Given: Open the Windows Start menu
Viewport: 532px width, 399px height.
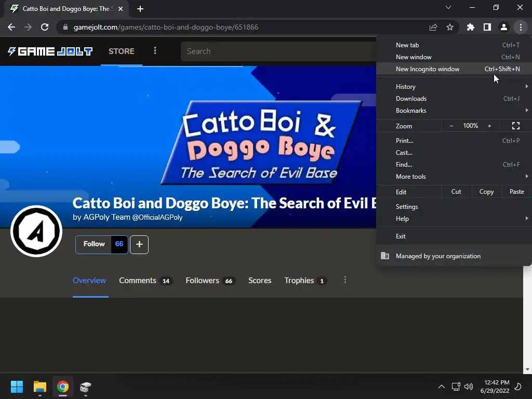Looking at the screenshot, I should click(x=17, y=387).
